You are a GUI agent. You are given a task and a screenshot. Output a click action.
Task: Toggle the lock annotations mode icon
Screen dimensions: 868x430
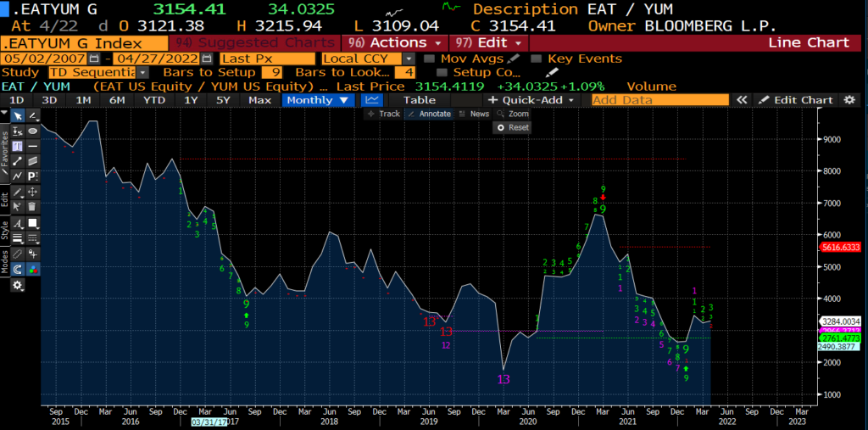[33, 254]
